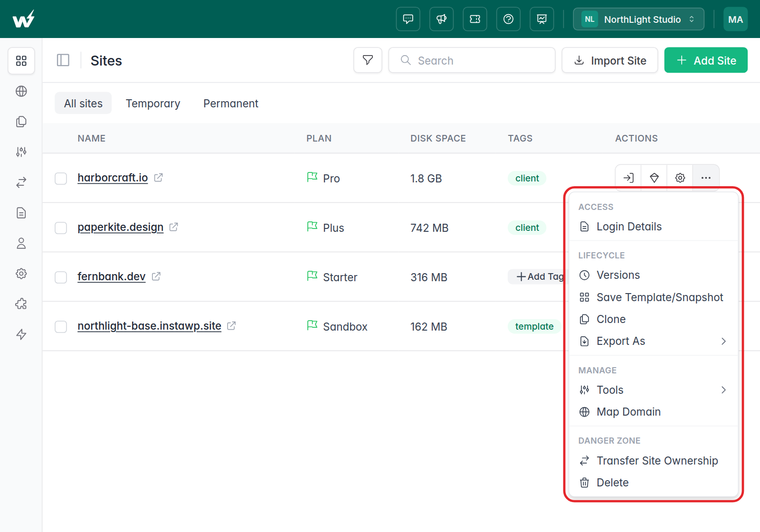
Task: Check the northlight-base.instawp.site row checkbox
Action: (x=61, y=327)
